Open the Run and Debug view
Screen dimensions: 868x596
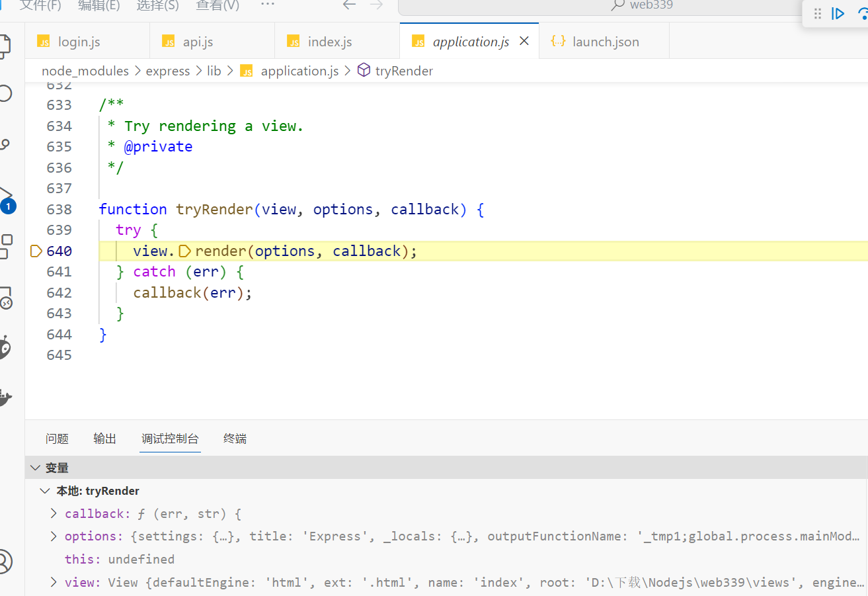(7, 200)
